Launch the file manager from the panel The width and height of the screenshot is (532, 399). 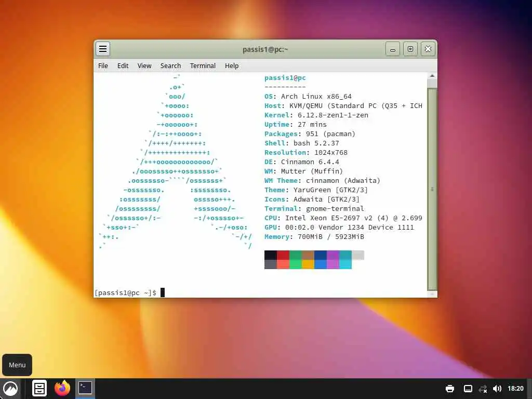(39, 388)
